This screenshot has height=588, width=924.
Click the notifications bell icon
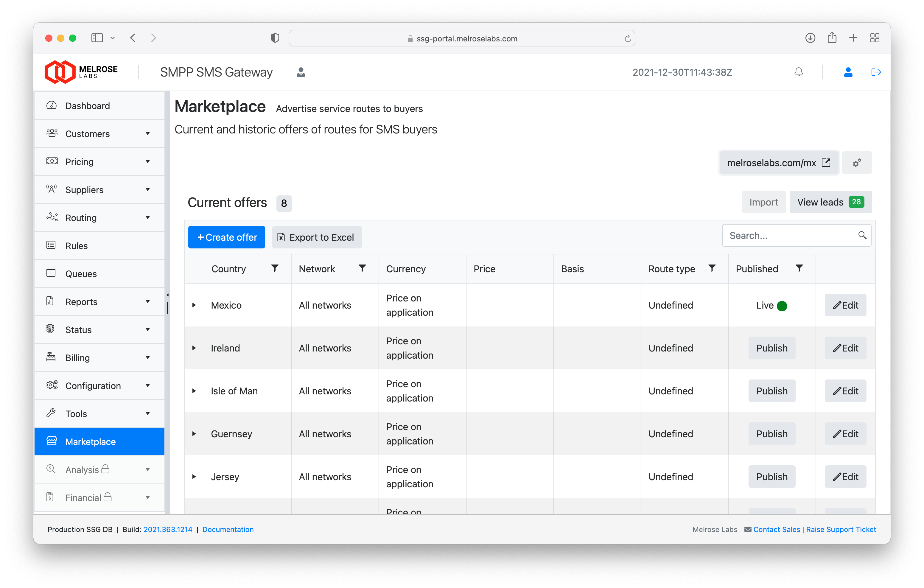pyautogui.click(x=799, y=72)
